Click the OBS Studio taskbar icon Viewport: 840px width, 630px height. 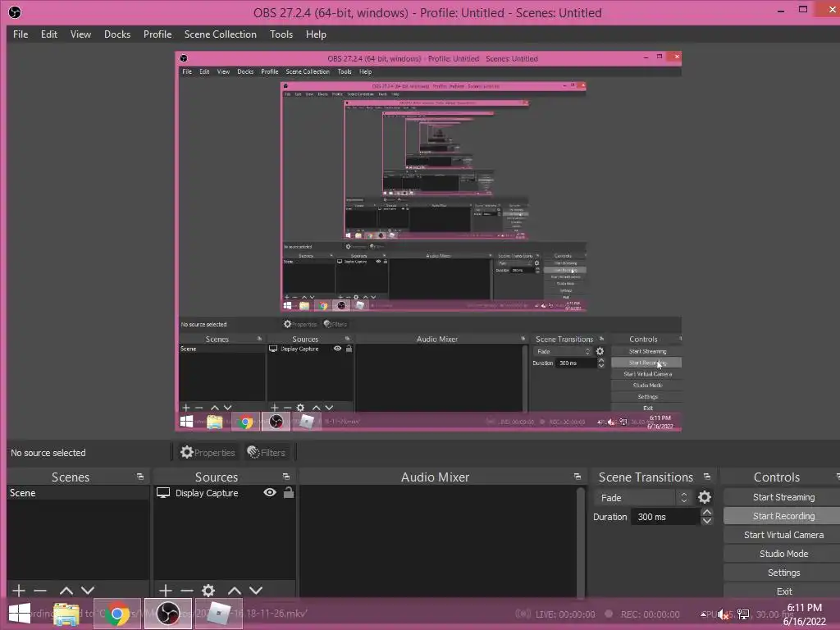[x=167, y=614]
